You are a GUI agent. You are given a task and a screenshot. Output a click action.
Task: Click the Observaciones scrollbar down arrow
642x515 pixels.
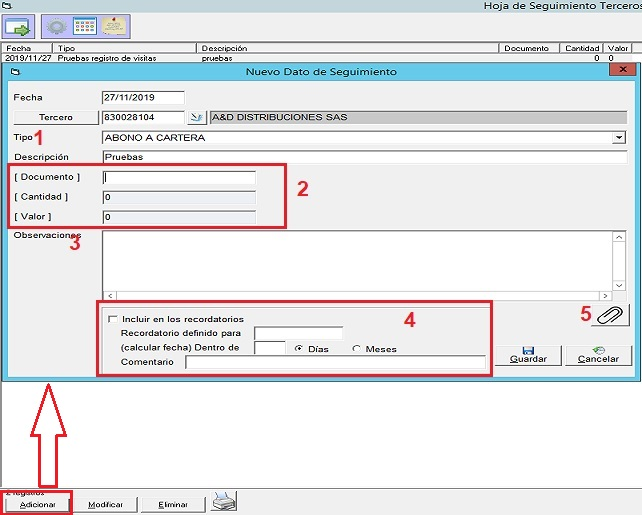click(x=619, y=285)
